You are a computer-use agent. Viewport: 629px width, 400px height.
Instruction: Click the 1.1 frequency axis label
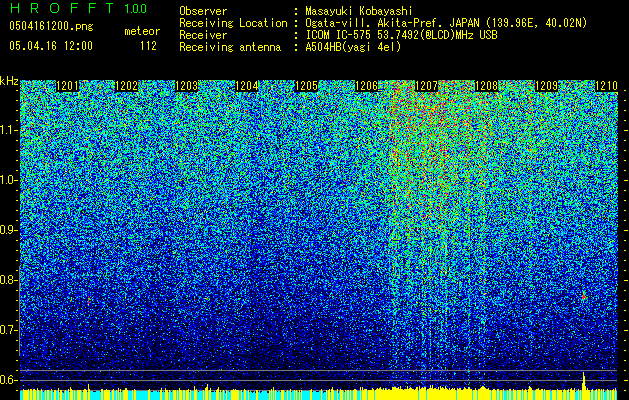click(8, 130)
